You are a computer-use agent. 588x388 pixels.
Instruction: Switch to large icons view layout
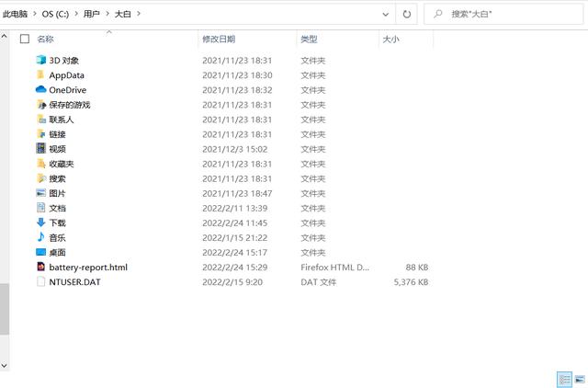click(580, 380)
